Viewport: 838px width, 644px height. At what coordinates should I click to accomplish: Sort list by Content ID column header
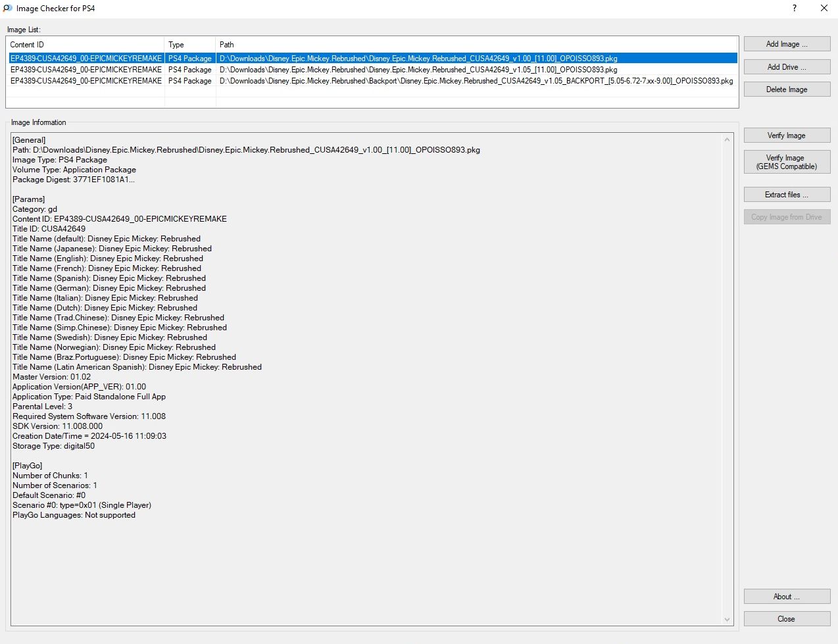[86, 45]
